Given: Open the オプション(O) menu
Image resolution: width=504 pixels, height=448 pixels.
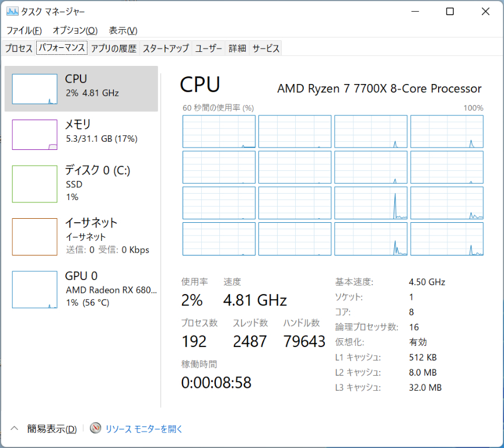Looking at the screenshot, I should [75, 30].
